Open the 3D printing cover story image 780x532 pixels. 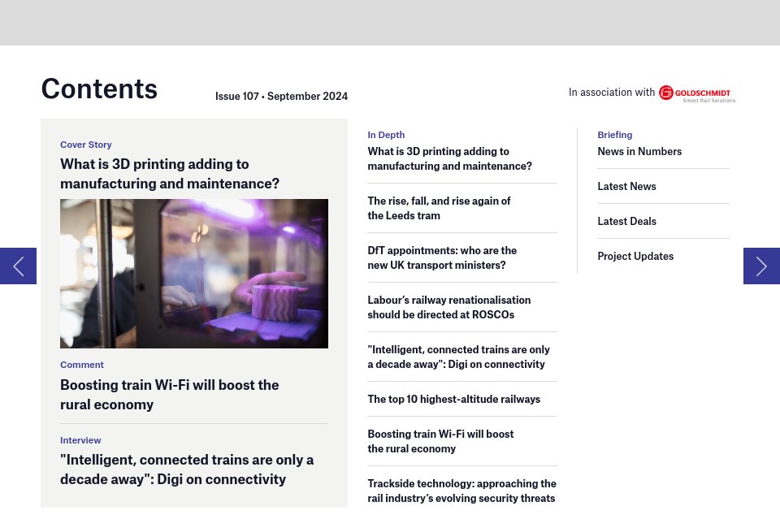tap(194, 274)
